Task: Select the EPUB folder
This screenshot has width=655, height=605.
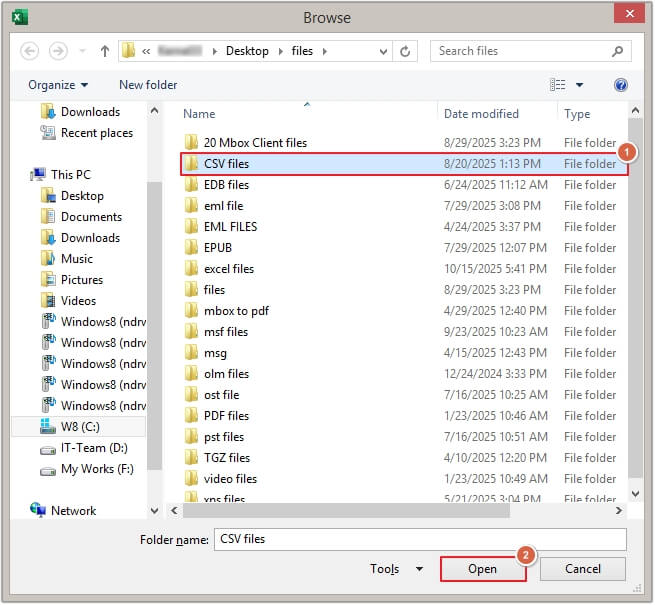Action: 404,248
